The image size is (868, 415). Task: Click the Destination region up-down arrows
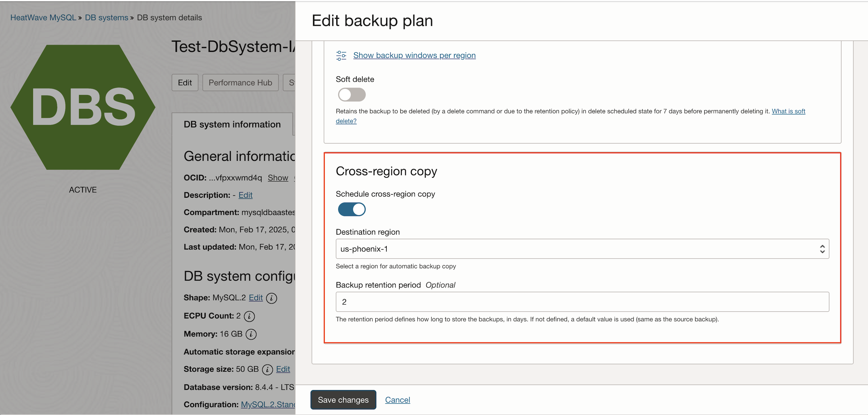click(x=822, y=249)
